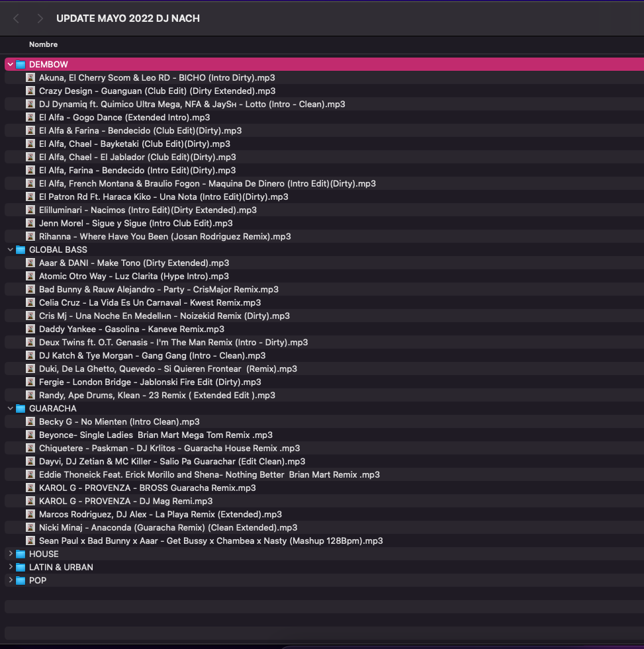The height and width of the screenshot is (649, 644).
Task: Click mp3 icon of El Jablador track
Action: pos(30,157)
